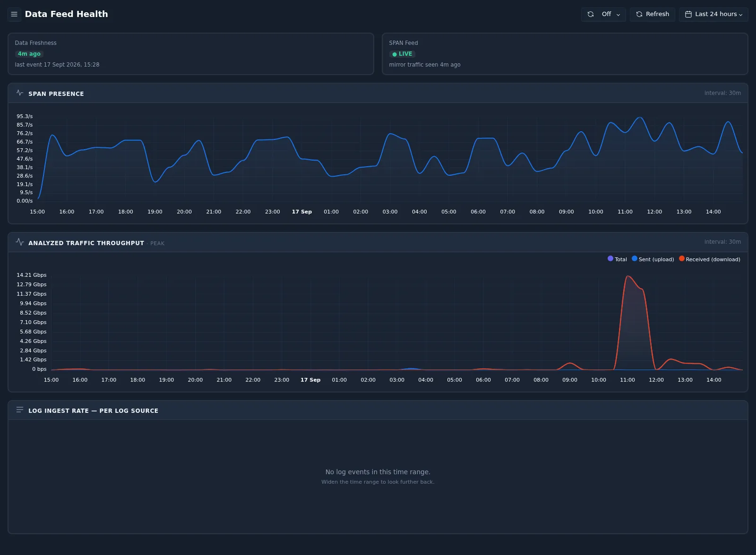Click the Refresh button
Screen dimensions: 756x555
point(652,14)
